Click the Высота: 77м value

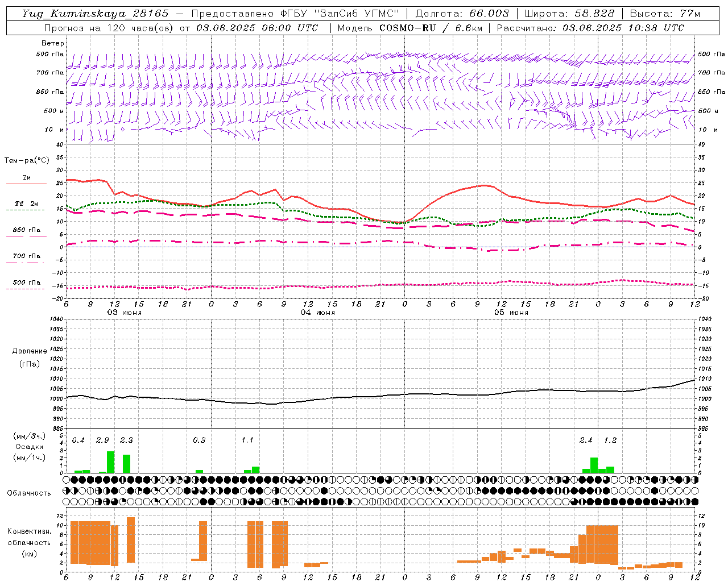[665, 14]
